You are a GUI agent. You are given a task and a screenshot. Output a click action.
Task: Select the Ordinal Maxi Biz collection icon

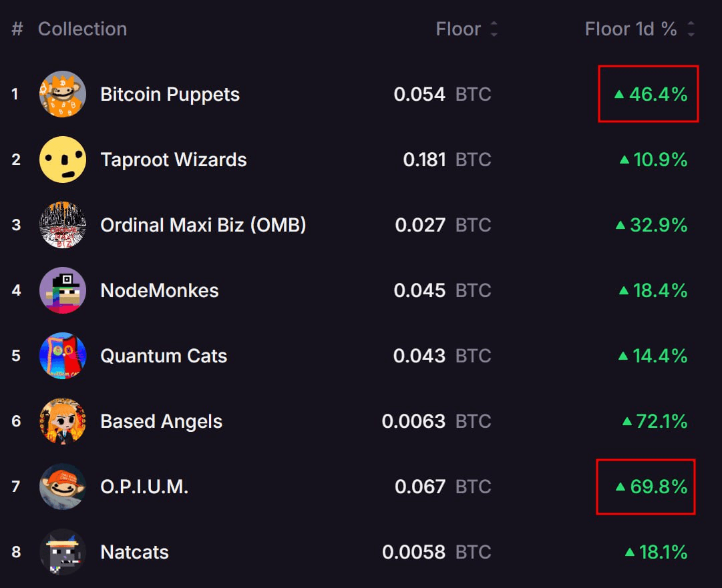tap(63, 224)
